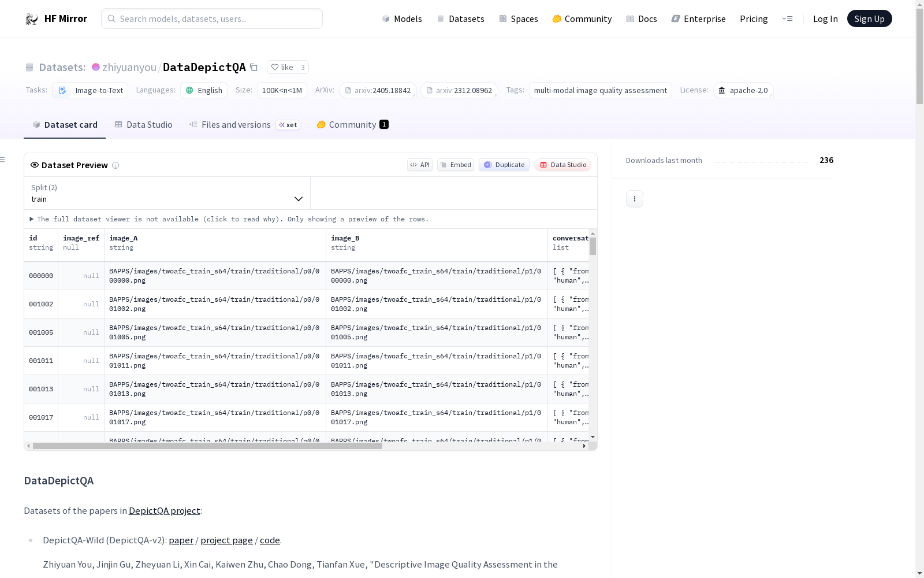Open the arxiv:2312.08962 tag
The width and height of the screenshot is (924, 578).
click(459, 90)
